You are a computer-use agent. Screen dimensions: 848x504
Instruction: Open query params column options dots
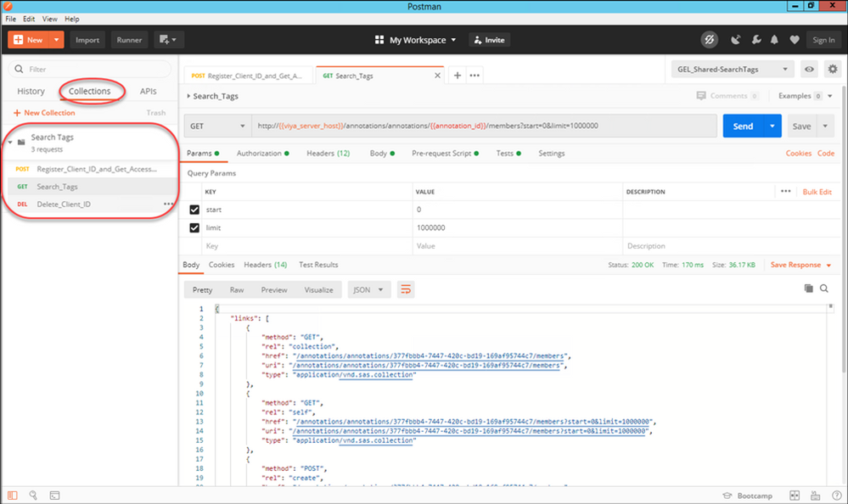point(785,192)
